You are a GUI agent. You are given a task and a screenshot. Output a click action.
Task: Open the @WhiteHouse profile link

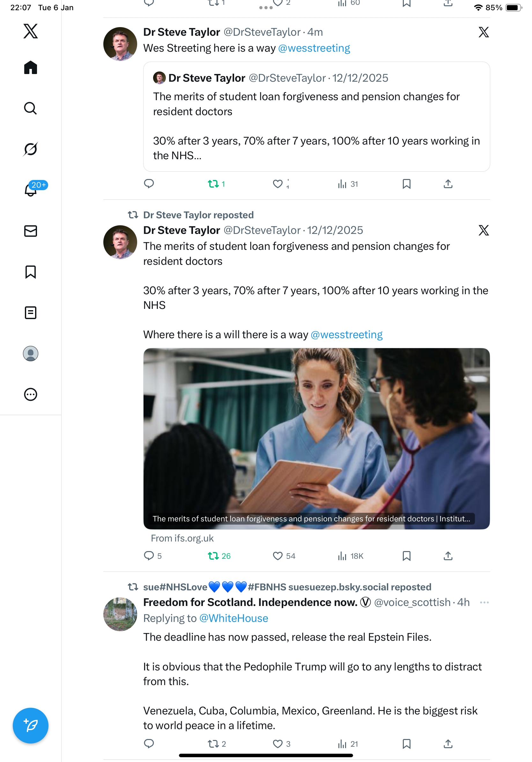coord(233,618)
